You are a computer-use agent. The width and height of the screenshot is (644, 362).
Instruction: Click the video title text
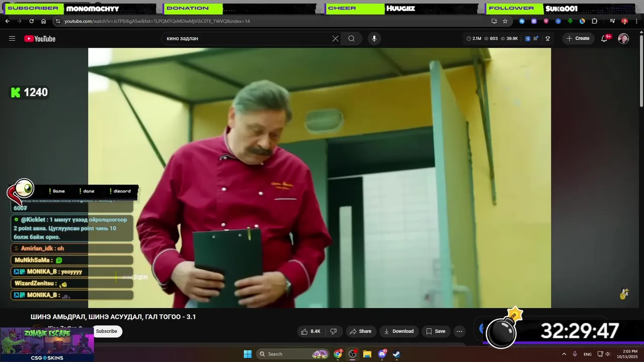click(x=113, y=317)
